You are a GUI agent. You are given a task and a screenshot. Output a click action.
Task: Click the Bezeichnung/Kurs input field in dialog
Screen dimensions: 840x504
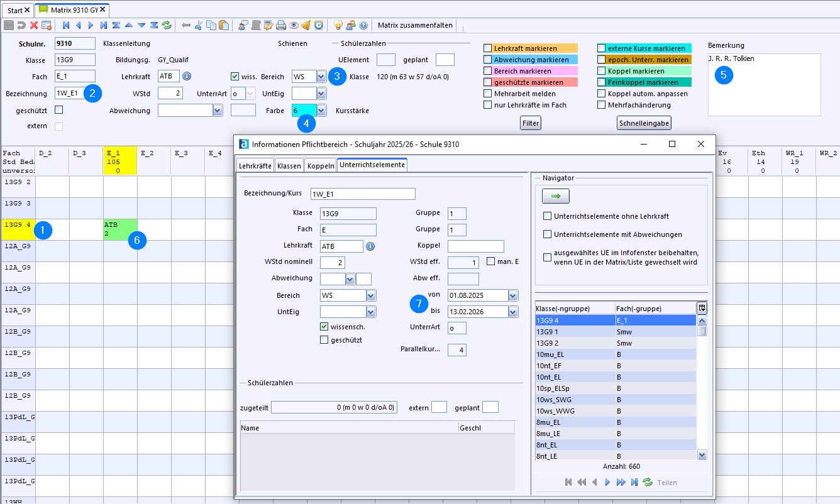coord(363,194)
